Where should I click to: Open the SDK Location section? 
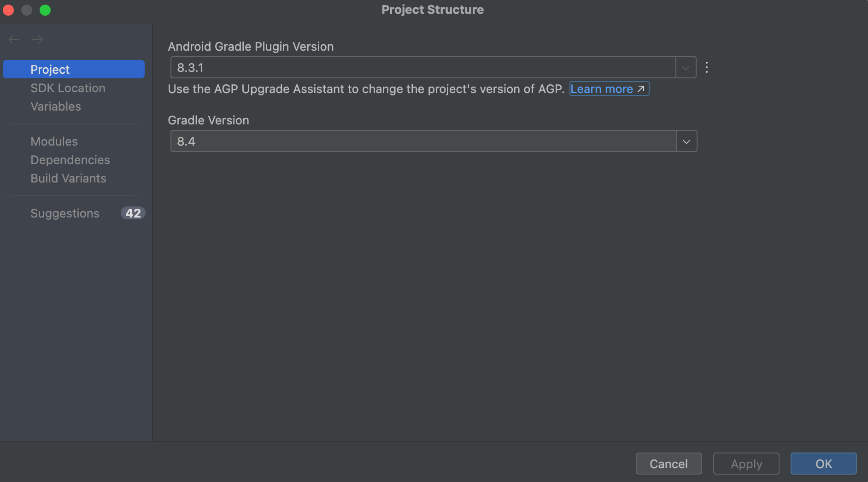(68, 88)
